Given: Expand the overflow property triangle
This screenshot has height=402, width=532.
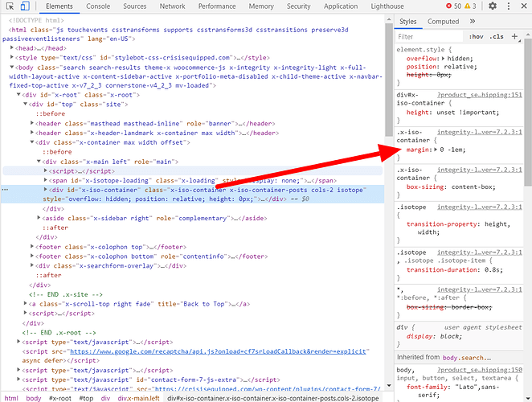Looking at the screenshot, I should coord(443,59).
